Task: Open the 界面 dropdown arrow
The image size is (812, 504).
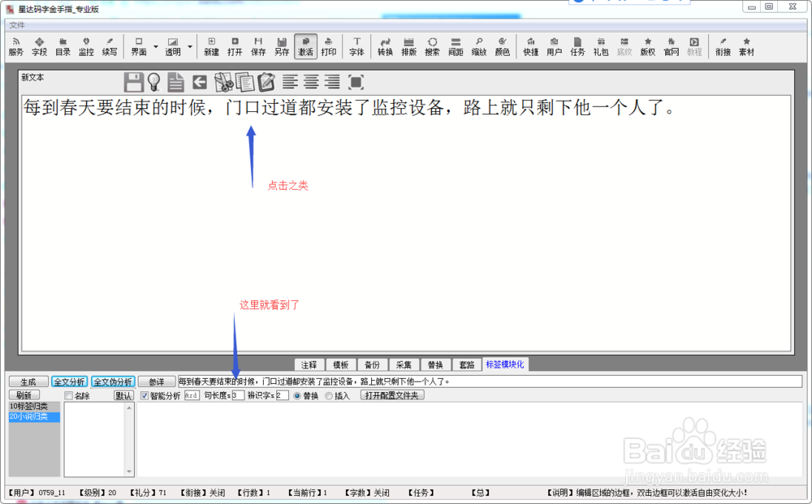Action: point(156,46)
